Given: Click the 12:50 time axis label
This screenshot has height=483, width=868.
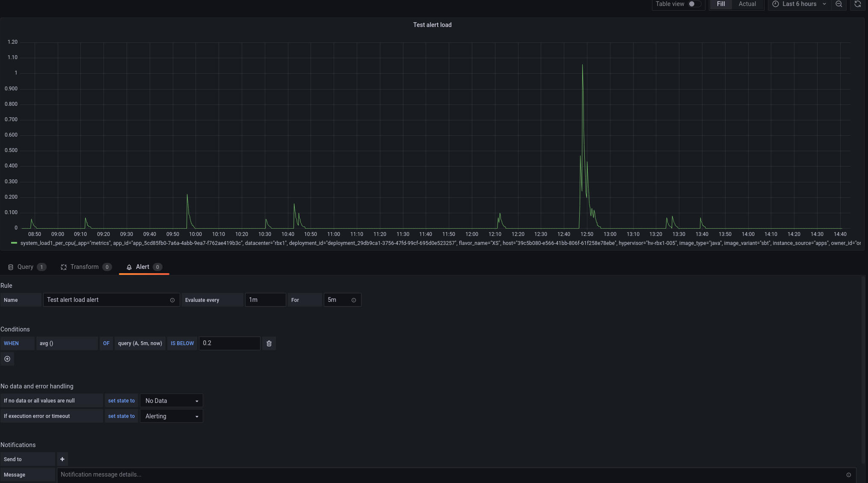Looking at the screenshot, I should tap(587, 234).
